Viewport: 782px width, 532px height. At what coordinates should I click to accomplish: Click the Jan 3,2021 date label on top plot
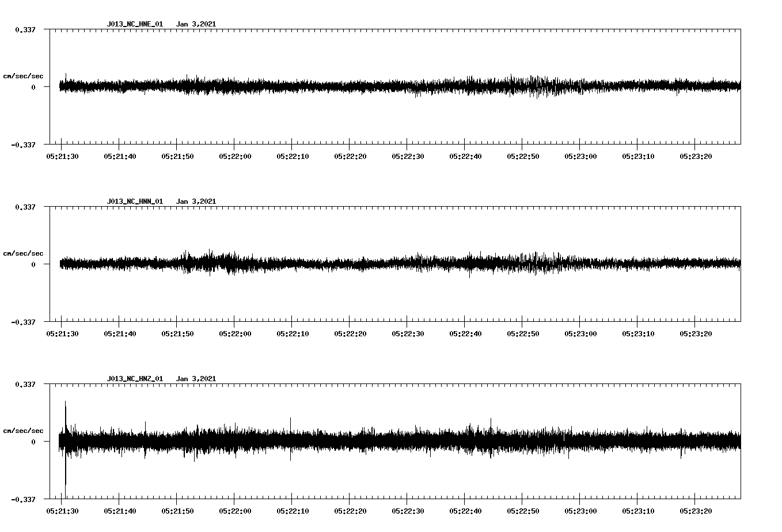197,24
